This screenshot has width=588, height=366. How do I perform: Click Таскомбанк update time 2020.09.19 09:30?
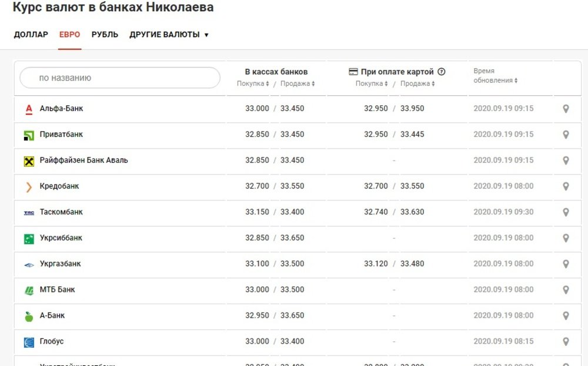[503, 211]
